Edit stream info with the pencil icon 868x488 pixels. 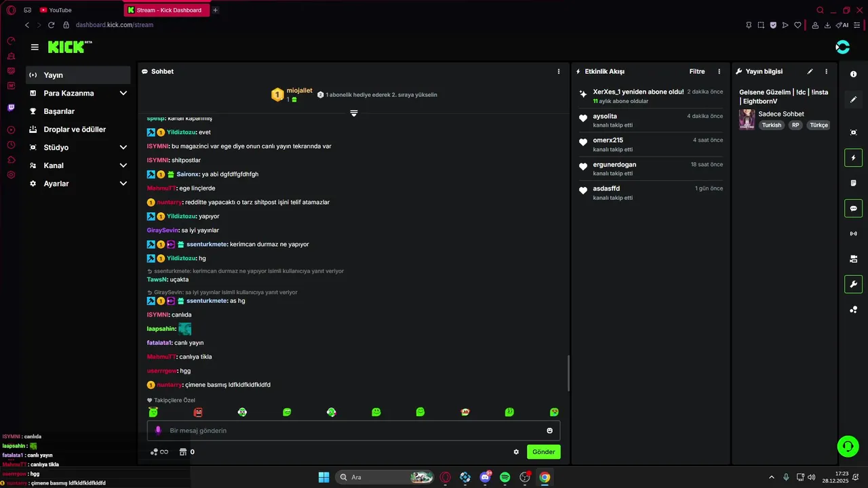click(x=810, y=71)
